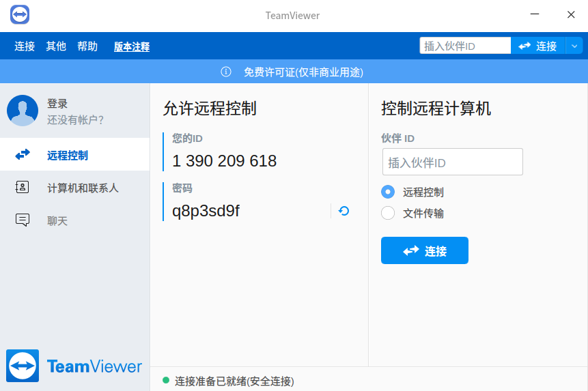Focus the 伙伴 ID input field

click(x=453, y=162)
